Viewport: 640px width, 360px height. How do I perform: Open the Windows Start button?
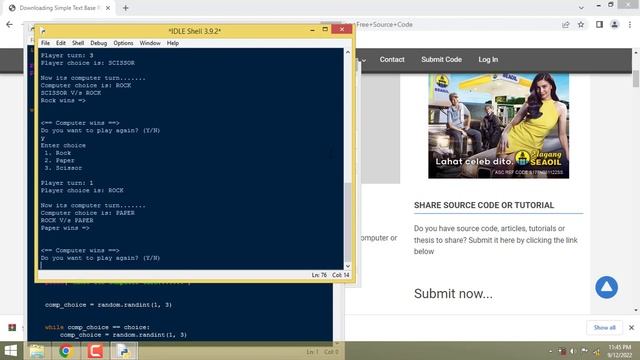(x=11, y=351)
